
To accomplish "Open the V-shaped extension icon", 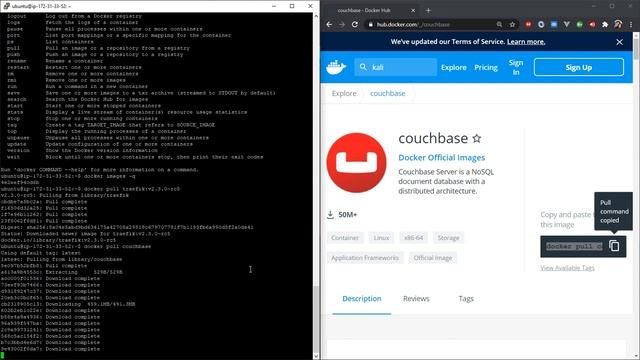I will click(567, 24).
